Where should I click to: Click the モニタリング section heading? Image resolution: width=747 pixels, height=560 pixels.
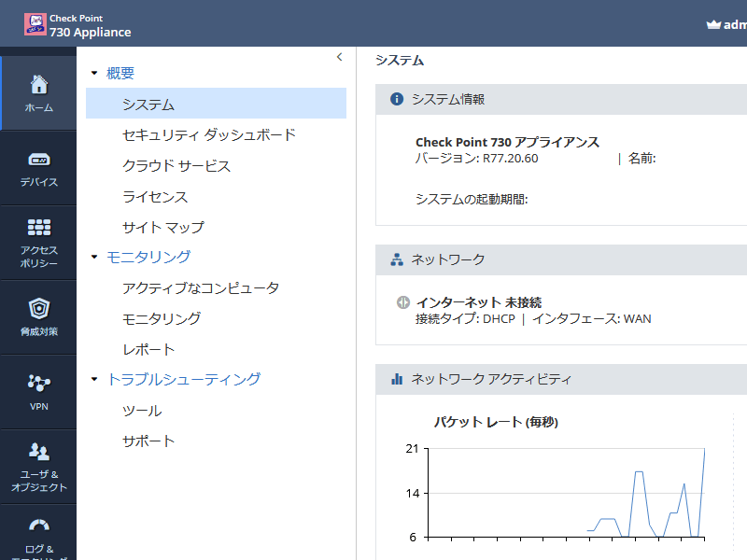pos(148,257)
